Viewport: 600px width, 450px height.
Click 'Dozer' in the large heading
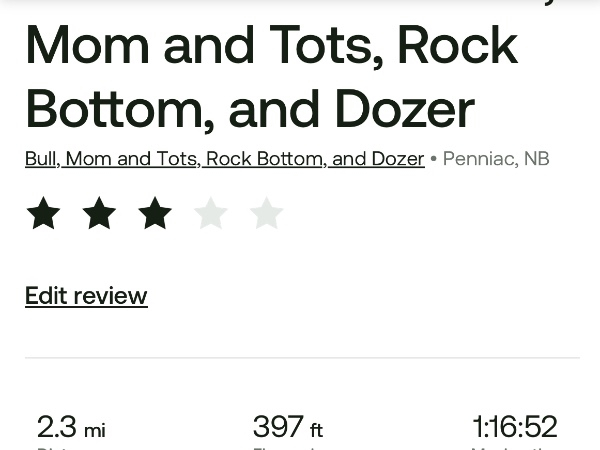click(x=405, y=108)
